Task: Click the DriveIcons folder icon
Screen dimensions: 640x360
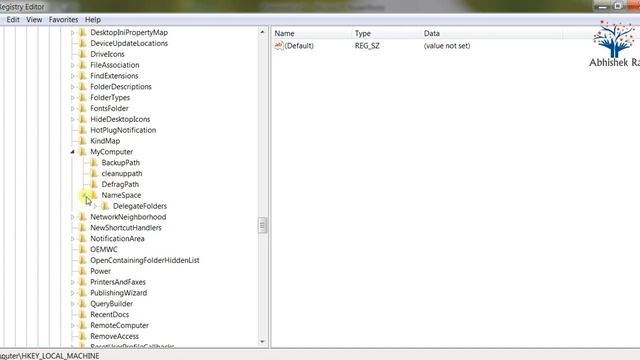Action: pos(82,54)
